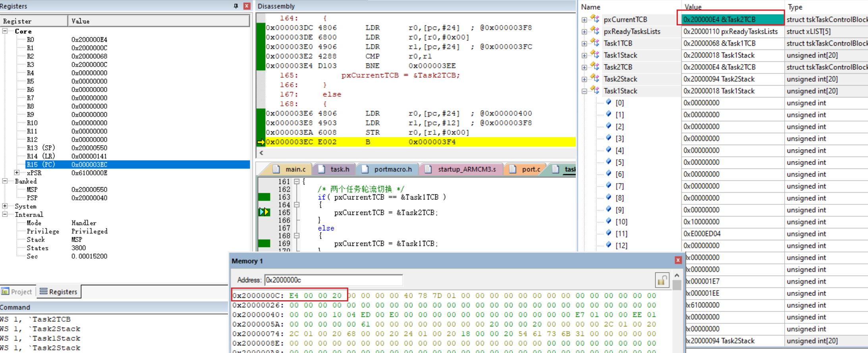Click the Type column header
Viewport: 868px width, 353px height.
pyautogui.click(x=826, y=7)
